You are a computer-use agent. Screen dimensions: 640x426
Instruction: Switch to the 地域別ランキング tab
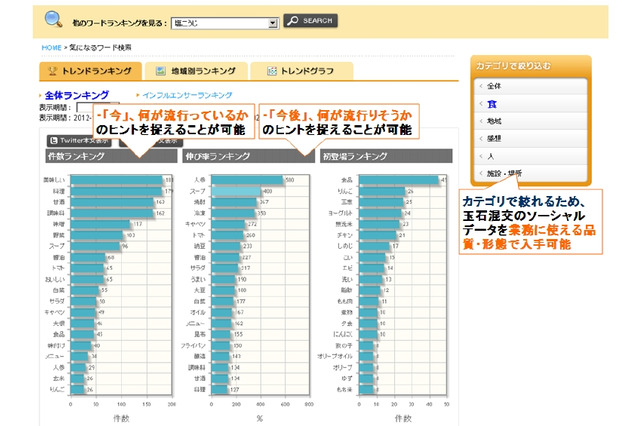coord(196,71)
